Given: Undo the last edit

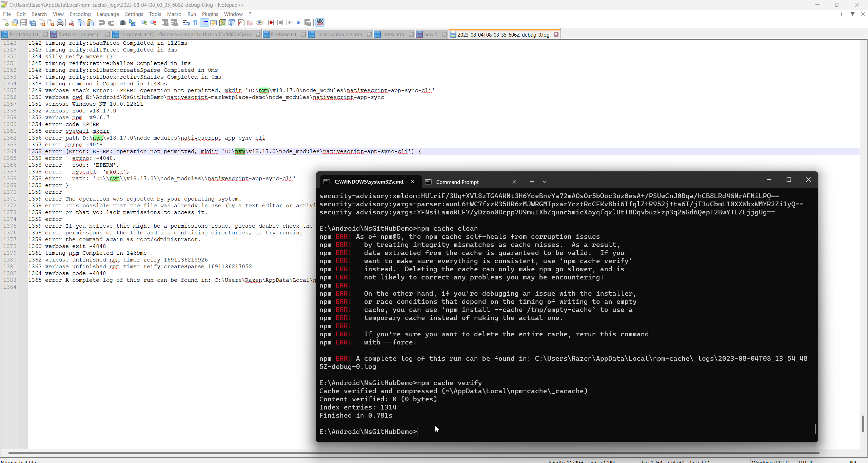Looking at the screenshot, I should click(102, 23).
